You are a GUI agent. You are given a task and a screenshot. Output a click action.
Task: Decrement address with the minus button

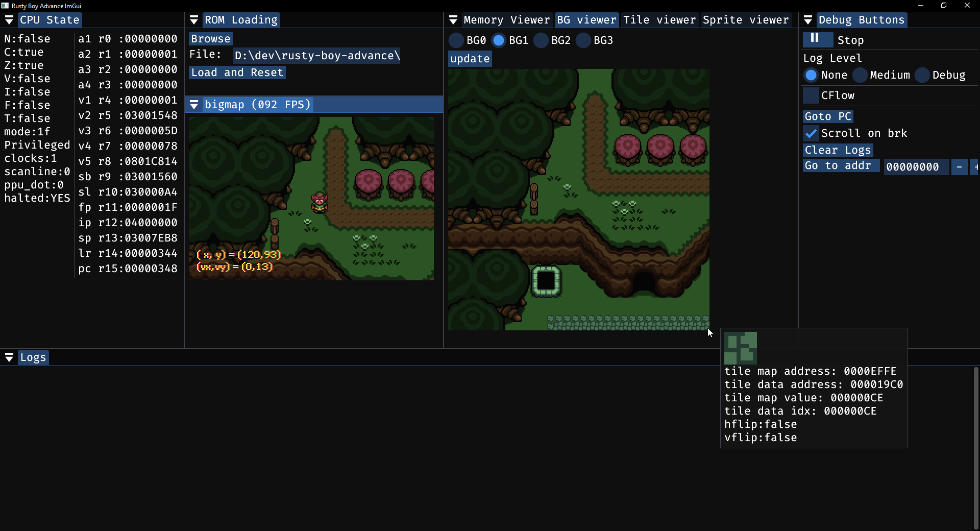[x=960, y=167]
